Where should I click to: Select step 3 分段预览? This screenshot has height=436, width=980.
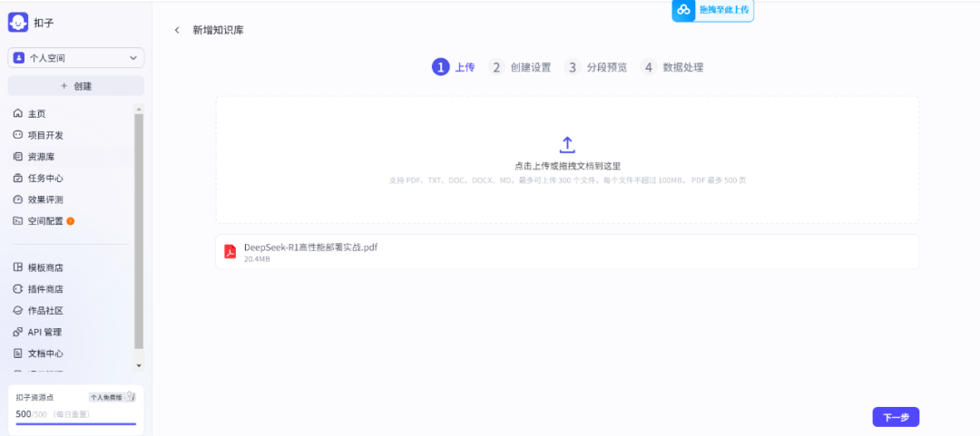tap(595, 67)
